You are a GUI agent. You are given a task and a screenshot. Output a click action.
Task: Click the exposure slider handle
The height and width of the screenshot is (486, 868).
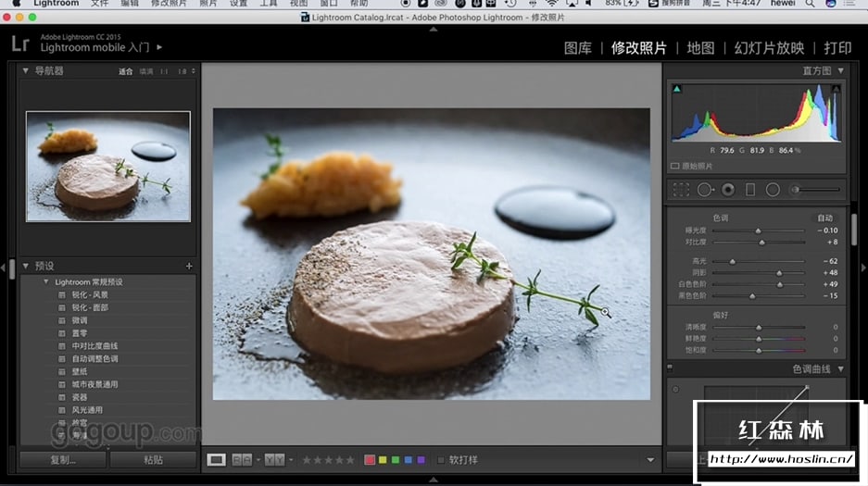point(759,231)
